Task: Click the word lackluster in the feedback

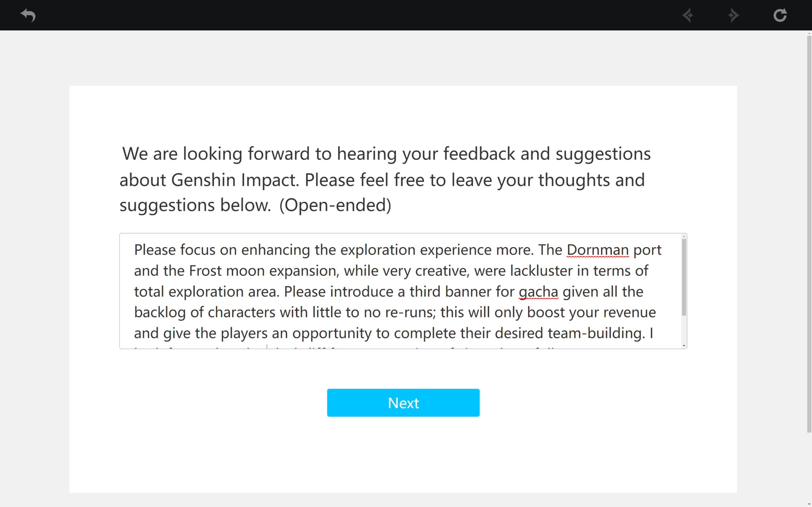Action: (541, 271)
